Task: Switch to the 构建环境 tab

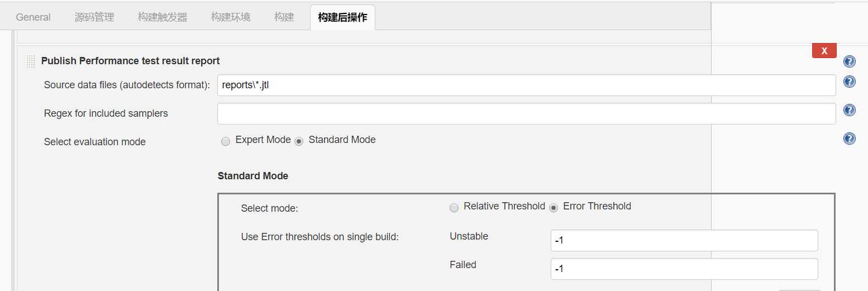Action: [231, 17]
